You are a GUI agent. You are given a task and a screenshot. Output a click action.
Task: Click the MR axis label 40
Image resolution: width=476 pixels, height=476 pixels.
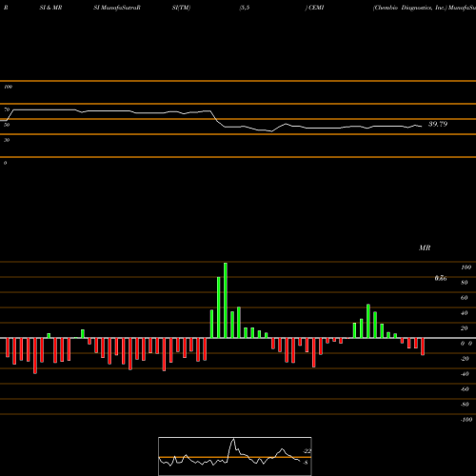[x=465, y=313]
